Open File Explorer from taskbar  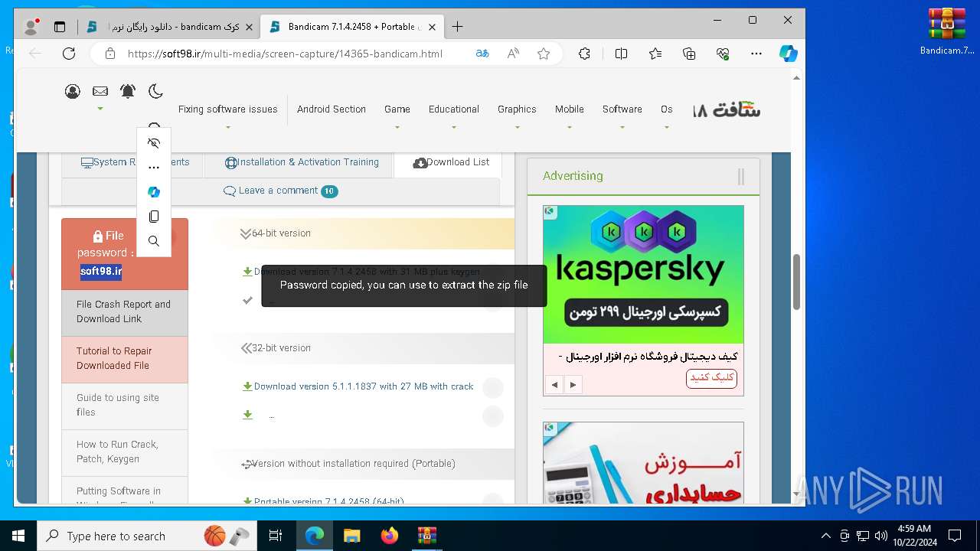351,536
